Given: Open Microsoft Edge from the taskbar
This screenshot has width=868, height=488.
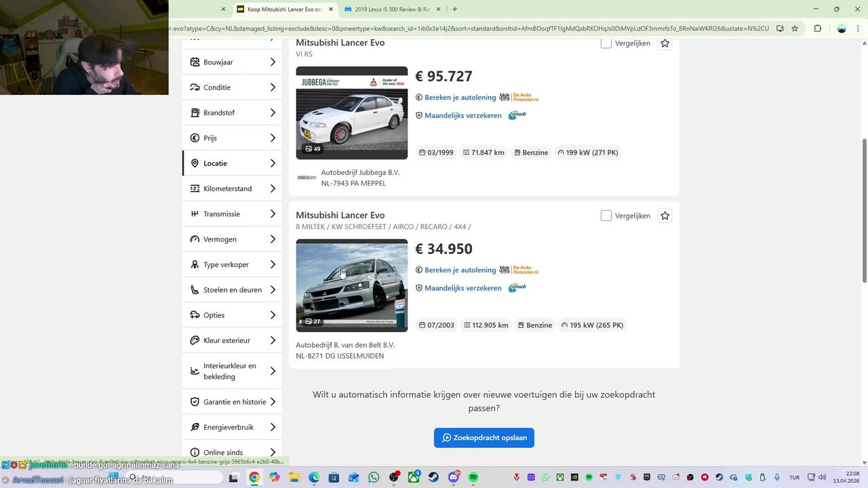Looking at the screenshot, I should click(x=314, y=478).
